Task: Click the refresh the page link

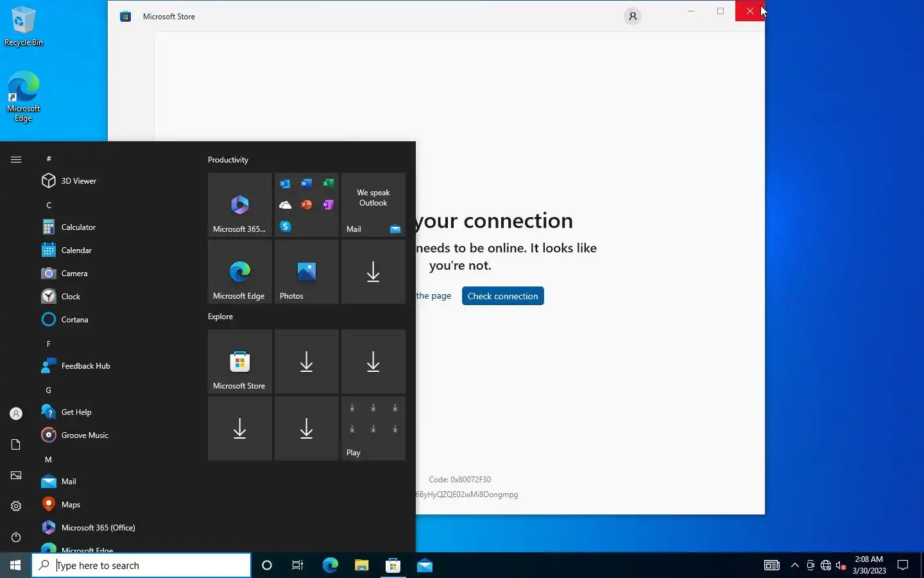Action: 433,296
